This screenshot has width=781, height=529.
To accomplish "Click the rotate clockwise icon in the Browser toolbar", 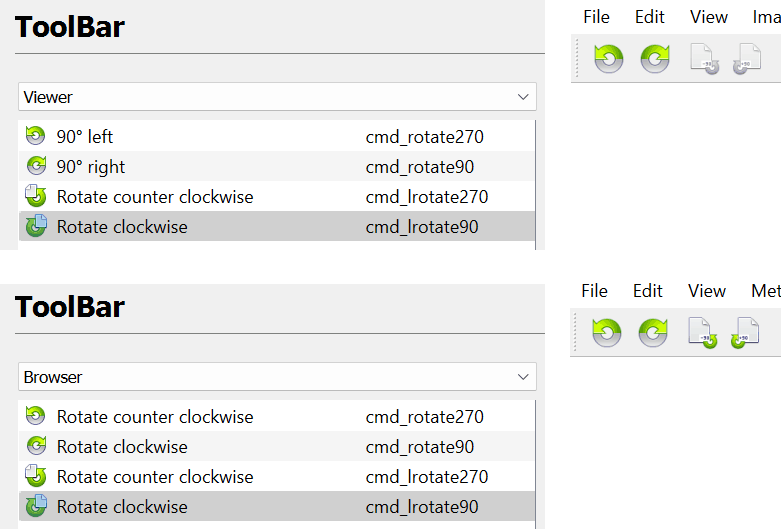I will click(x=653, y=332).
